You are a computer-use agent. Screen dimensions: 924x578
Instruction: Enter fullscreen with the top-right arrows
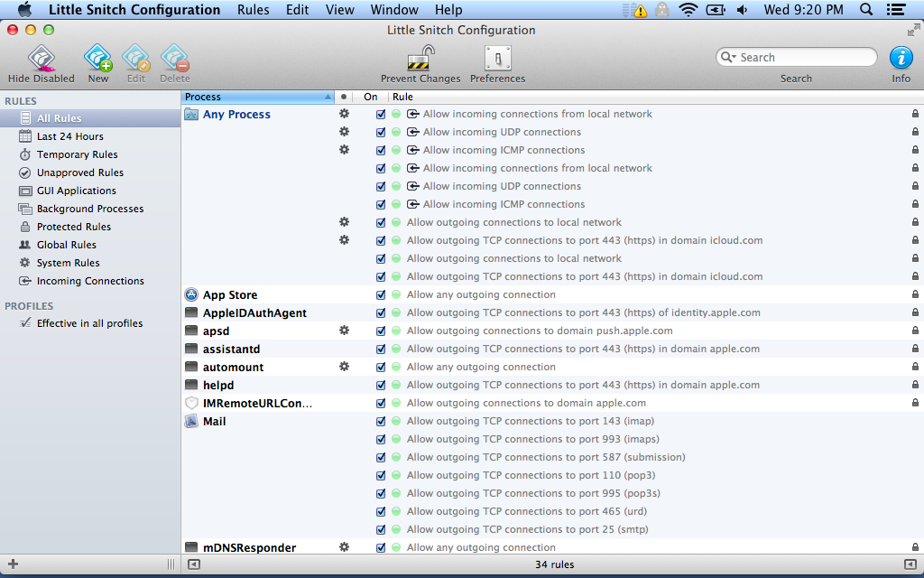click(x=915, y=30)
